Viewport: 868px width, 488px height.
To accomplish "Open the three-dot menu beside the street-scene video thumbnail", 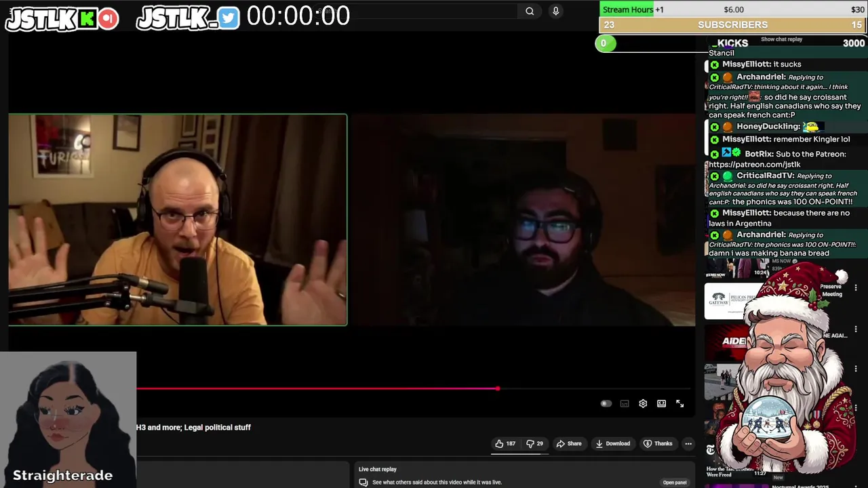I will 856,369.
